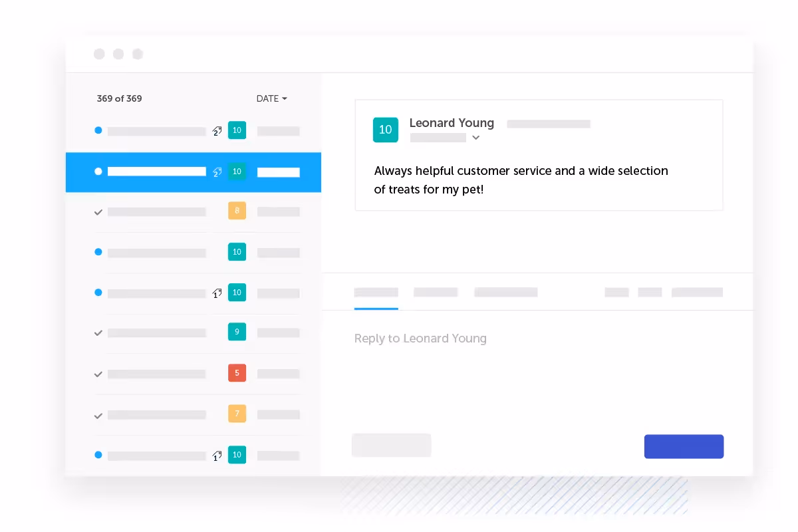Click the tag icon in the topmost list row
798x532 pixels.
point(217,131)
